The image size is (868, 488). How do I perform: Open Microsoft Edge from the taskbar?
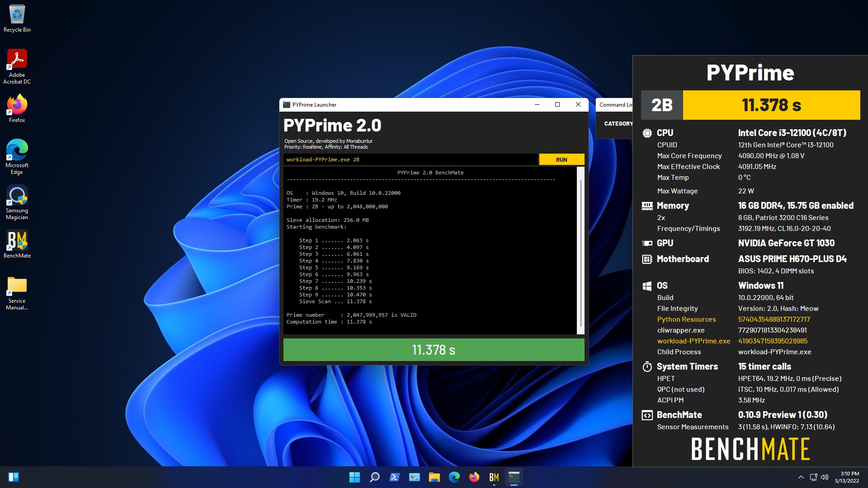454,477
